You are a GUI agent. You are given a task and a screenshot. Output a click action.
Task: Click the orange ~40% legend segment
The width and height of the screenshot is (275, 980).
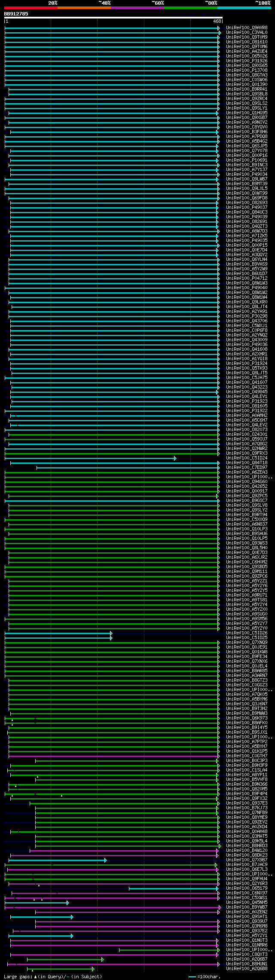[84, 8]
